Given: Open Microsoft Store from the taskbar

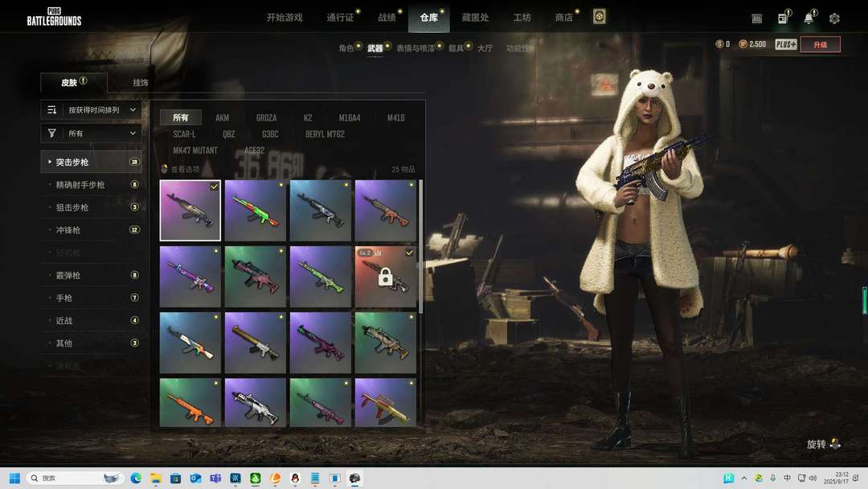Looking at the screenshot, I should point(175,478).
